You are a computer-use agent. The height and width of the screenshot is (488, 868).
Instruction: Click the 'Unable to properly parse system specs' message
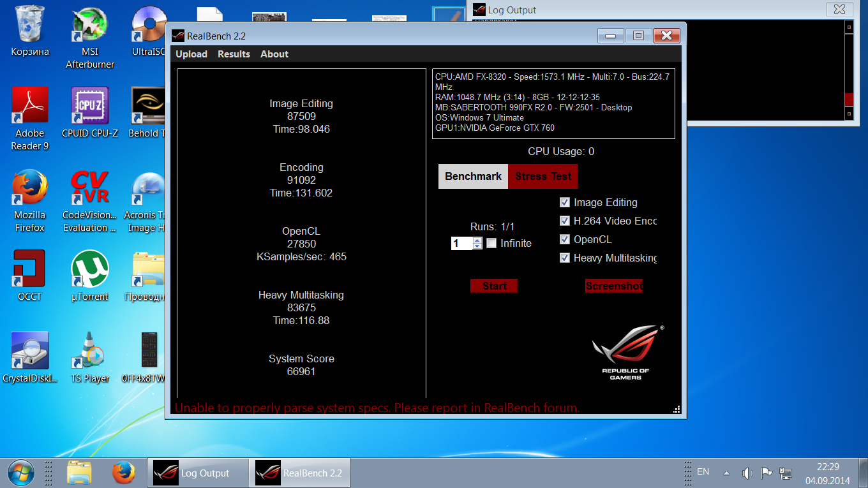point(377,408)
